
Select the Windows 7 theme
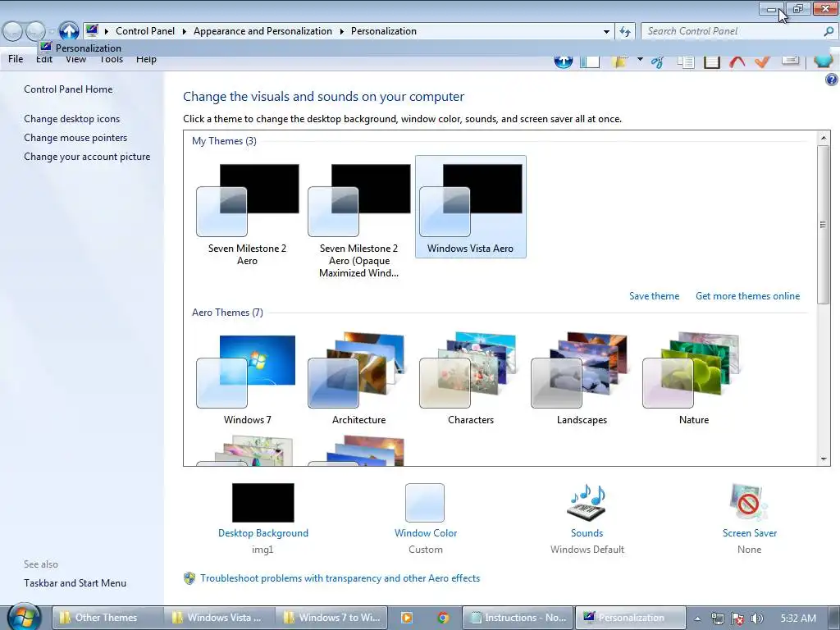click(247, 378)
